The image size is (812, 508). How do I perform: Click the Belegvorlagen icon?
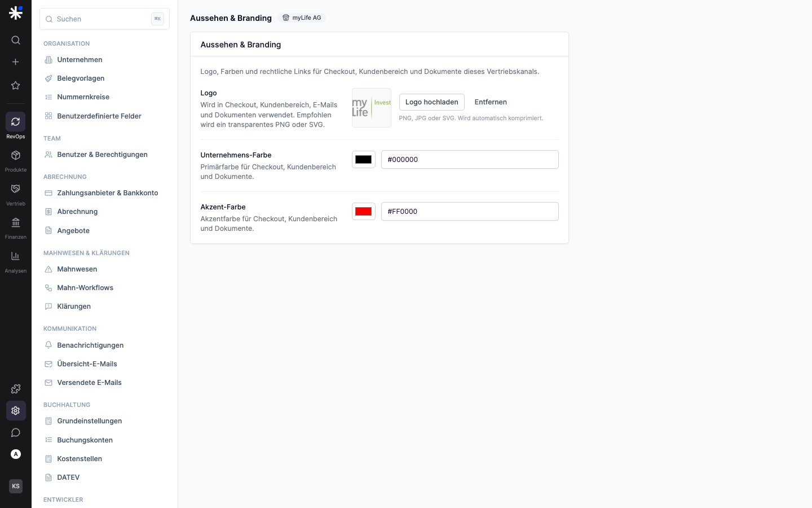coord(48,78)
